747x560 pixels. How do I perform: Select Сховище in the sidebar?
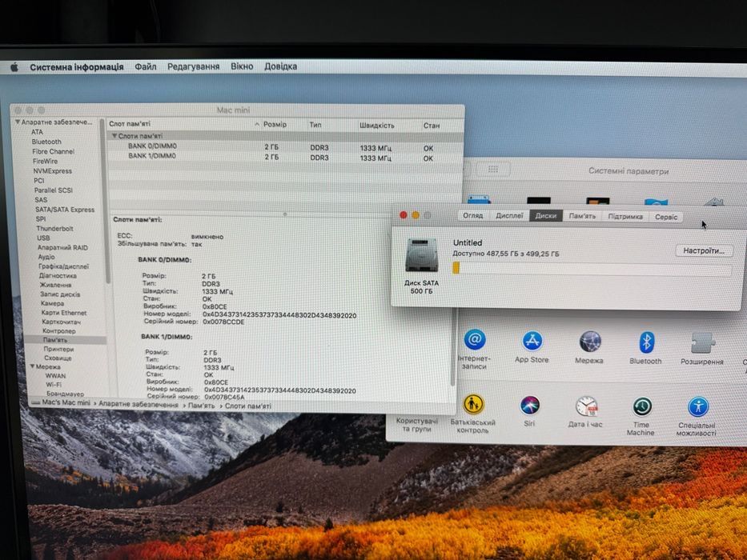point(58,358)
